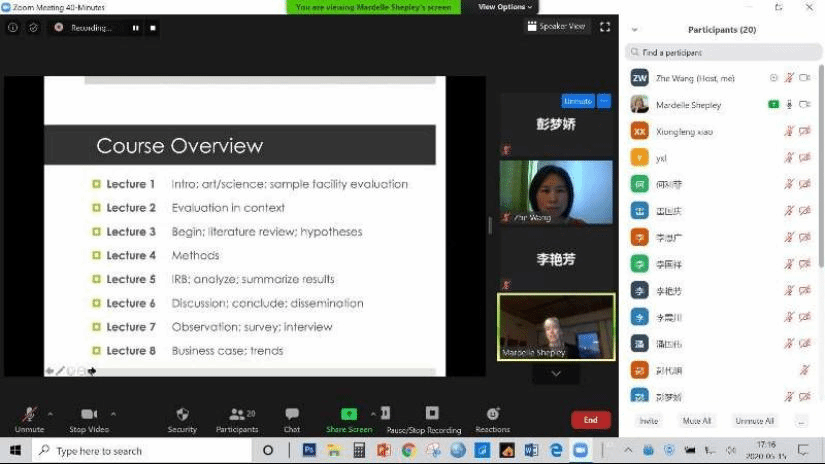Expand video options arrow beside Stop Video

(x=113, y=412)
